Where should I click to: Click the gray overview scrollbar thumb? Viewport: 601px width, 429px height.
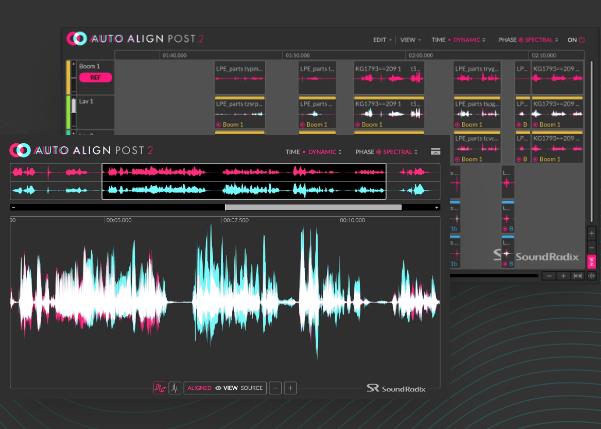pyautogui.click(x=314, y=207)
